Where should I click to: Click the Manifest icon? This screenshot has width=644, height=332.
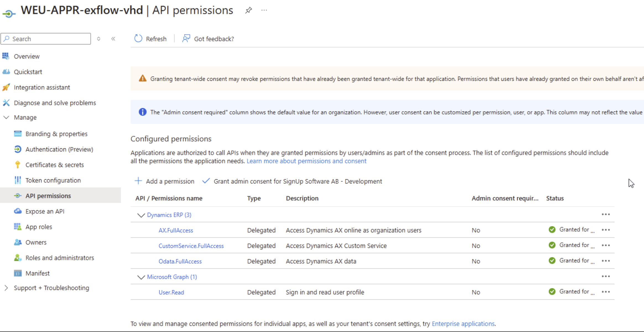[x=18, y=273]
